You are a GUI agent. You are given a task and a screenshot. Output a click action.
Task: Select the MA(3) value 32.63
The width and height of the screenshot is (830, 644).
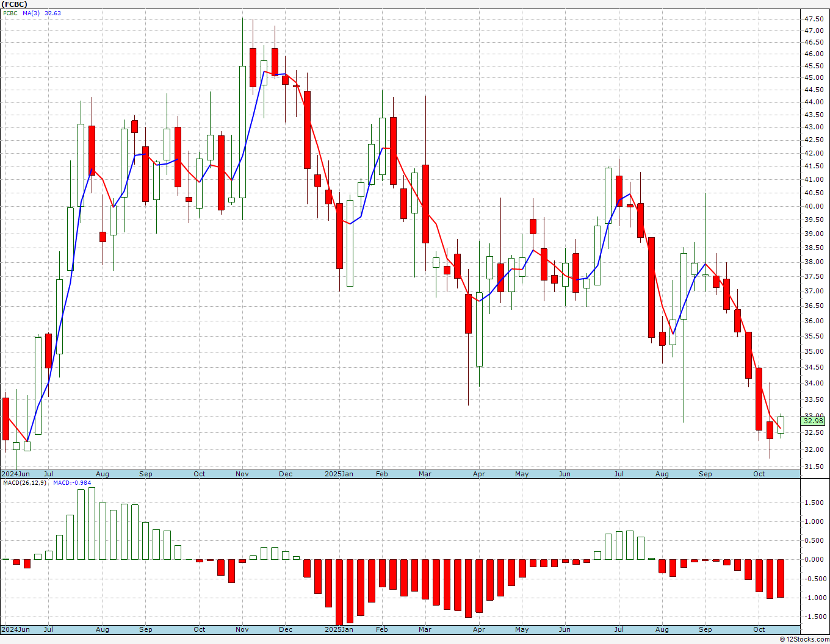pos(52,13)
